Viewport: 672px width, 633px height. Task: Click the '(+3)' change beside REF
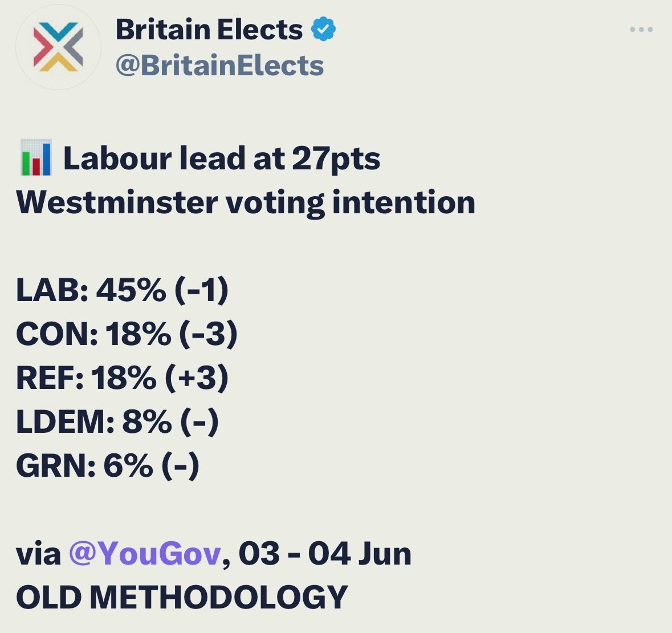pyautogui.click(x=197, y=378)
